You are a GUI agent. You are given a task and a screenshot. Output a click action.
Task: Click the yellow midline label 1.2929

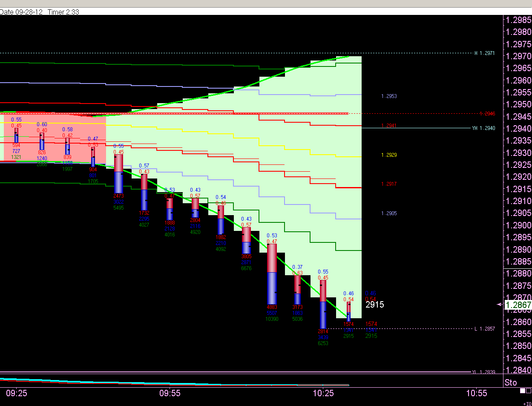coord(389,155)
